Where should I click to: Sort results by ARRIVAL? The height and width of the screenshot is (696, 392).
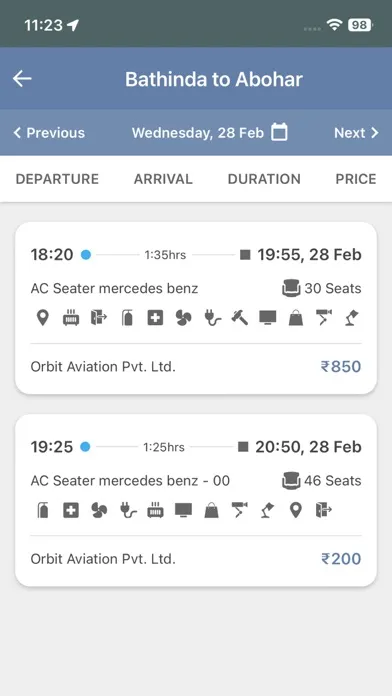163,179
